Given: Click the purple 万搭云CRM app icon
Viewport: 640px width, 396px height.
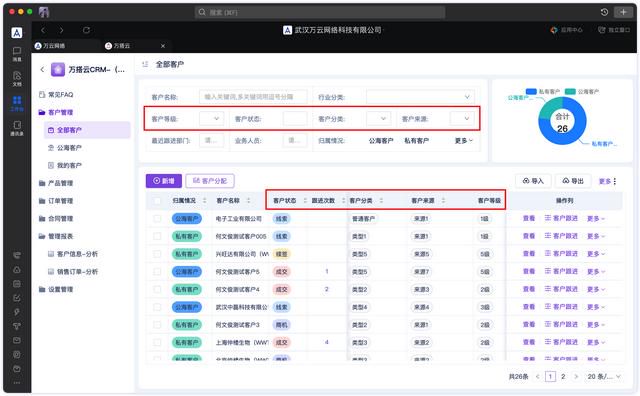Looking at the screenshot, I should (58, 70).
